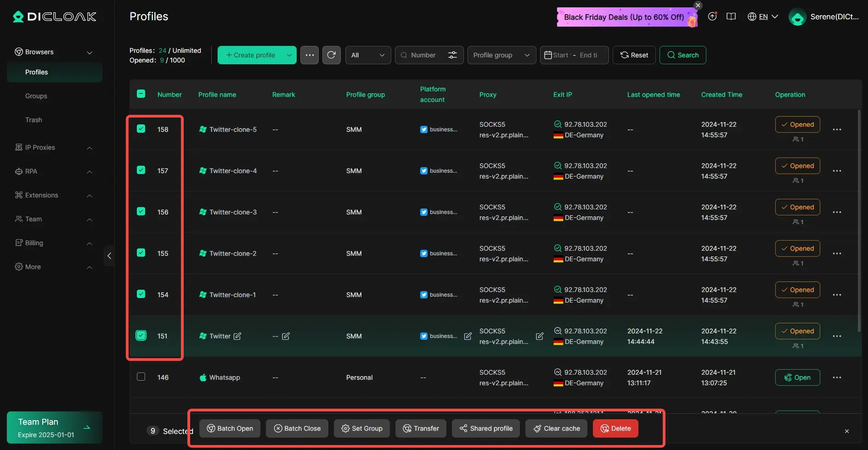This screenshot has width=868, height=450.
Task: Click Set Group button
Action: (362, 428)
